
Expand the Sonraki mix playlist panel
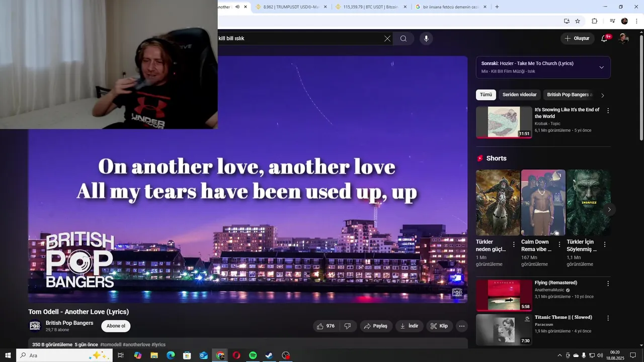pyautogui.click(x=601, y=67)
